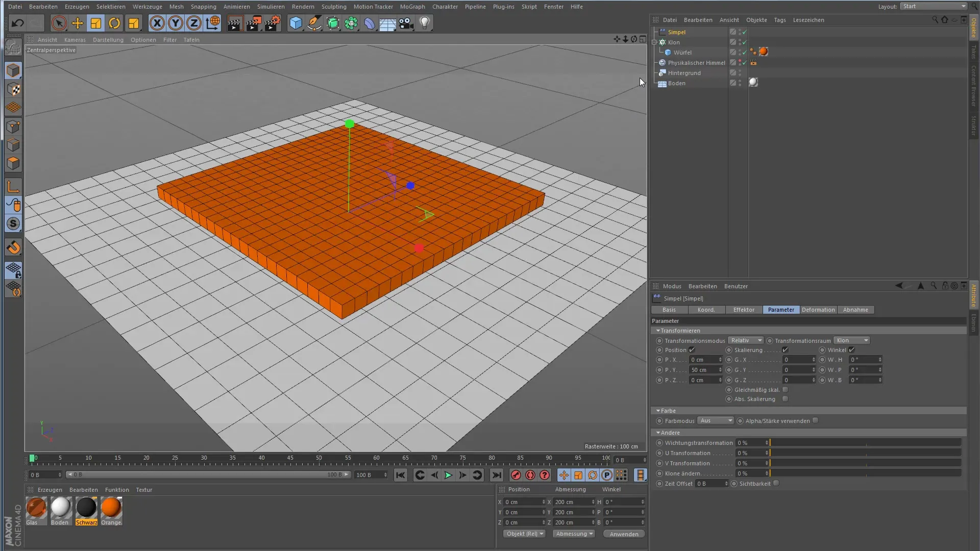Screen dimensions: 980x551
Task: Render to Picture Viewer
Action: [254, 23]
